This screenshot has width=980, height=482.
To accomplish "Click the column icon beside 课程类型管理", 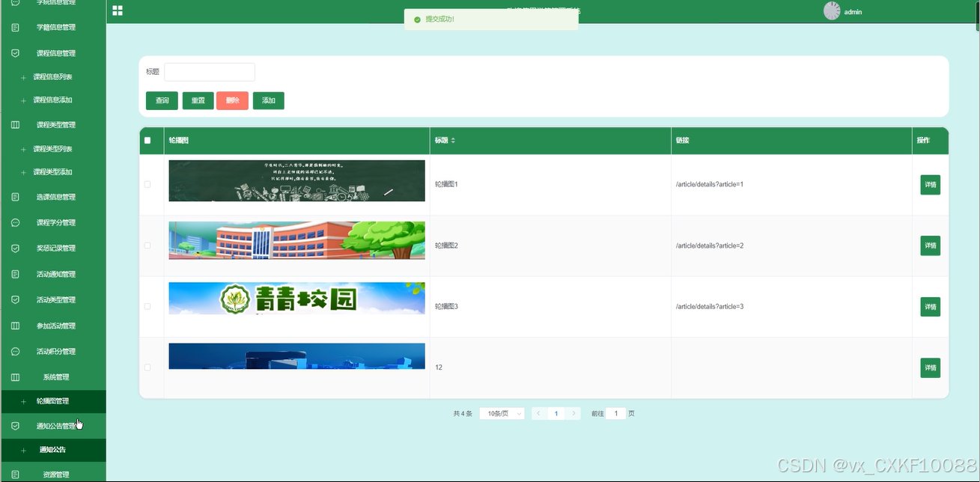I will coord(15,125).
